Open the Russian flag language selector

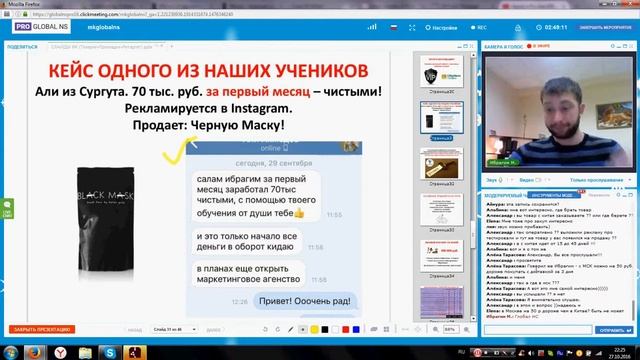(x=393, y=27)
